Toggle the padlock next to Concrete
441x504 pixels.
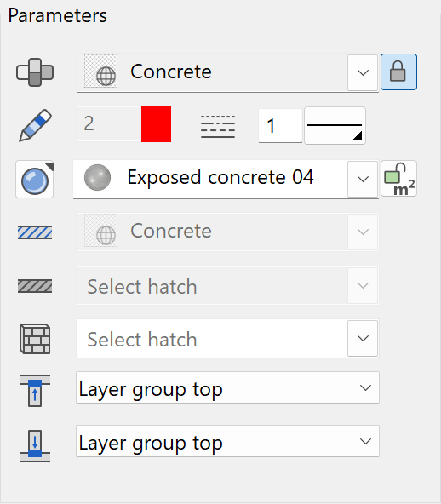click(398, 72)
